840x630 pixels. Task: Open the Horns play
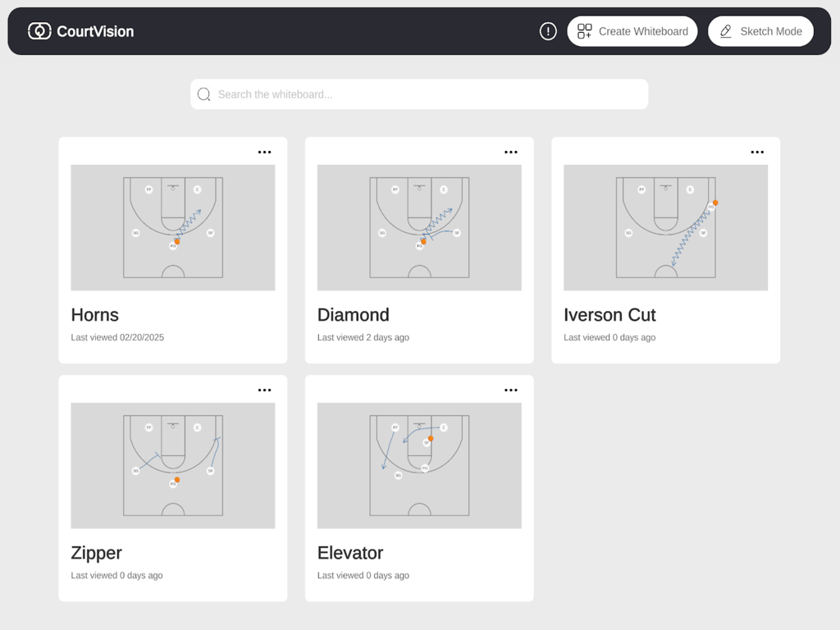coord(94,315)
